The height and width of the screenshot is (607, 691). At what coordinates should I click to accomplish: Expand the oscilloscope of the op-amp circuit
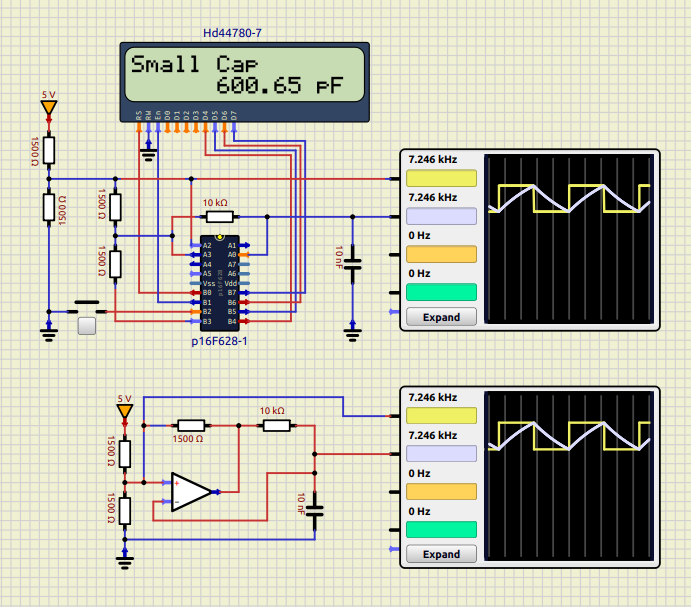pyautogui.click(x=441, y=554)
